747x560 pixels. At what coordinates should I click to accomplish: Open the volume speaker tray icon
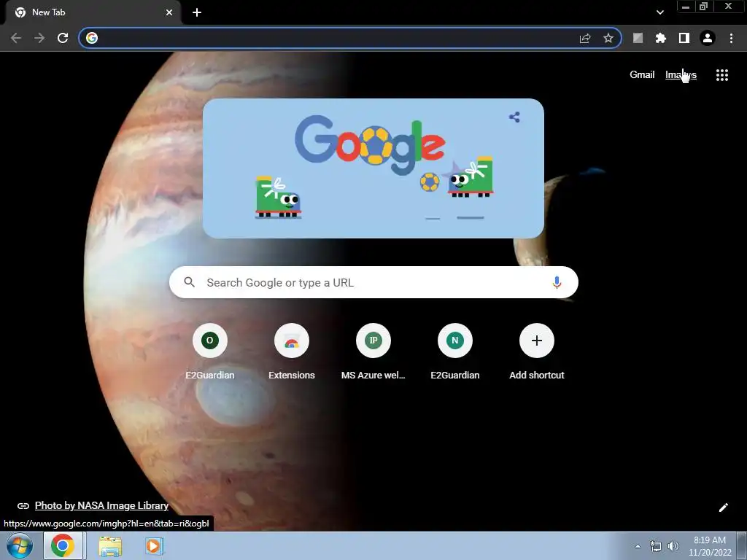pyautogui.click(x=673, y=546)
